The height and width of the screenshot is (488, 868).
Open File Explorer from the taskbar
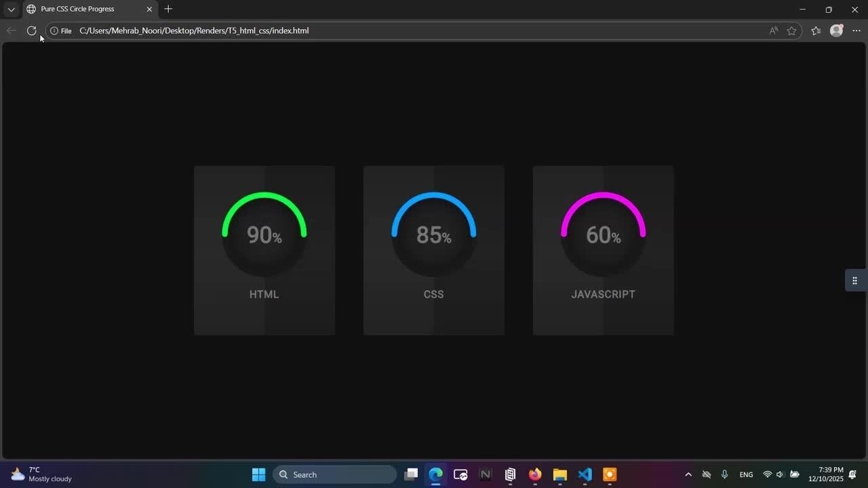coord(559,474)
